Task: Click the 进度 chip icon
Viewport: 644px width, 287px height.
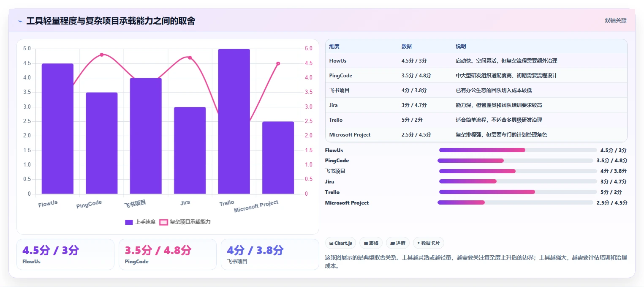Action: (x=393, y=243)
